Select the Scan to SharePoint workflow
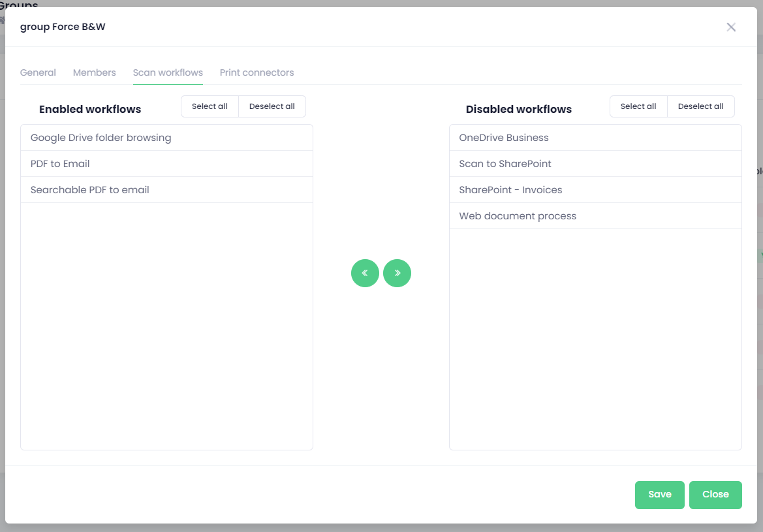This screenshot has height=532, width=763. (x=595, y=164)
